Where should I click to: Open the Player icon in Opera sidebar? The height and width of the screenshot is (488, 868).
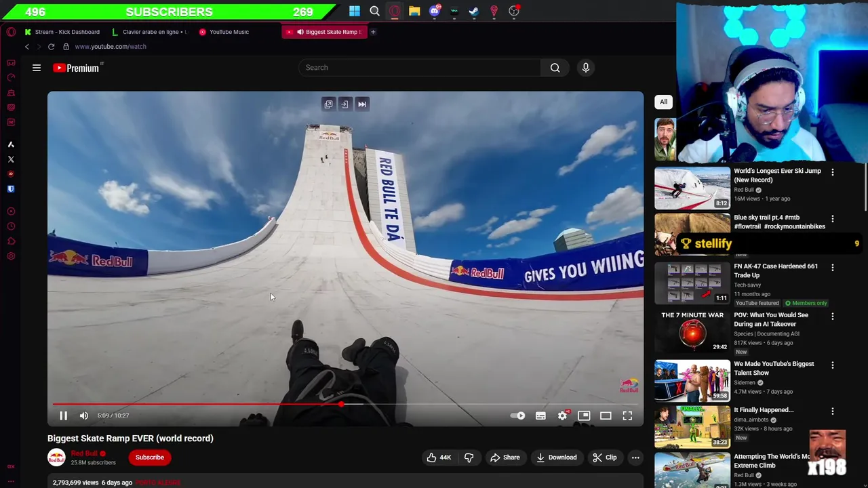pyautogui.click(x=11, y=211)
